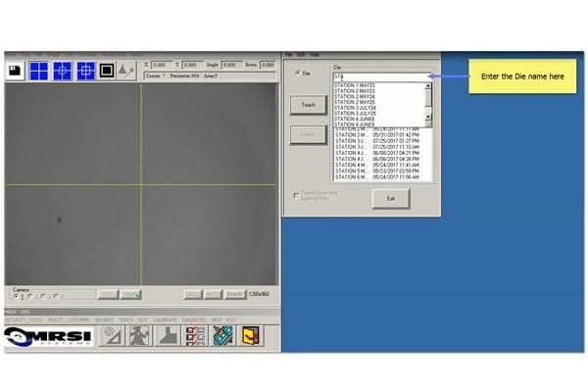Screen dimensions: 588x392
Task: Click the black square frame icon
Action: point(107,71)
